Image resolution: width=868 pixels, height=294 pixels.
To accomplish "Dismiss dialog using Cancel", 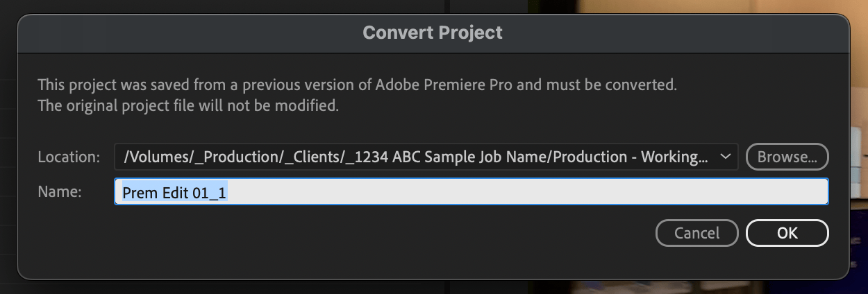I will click(697, 233).
